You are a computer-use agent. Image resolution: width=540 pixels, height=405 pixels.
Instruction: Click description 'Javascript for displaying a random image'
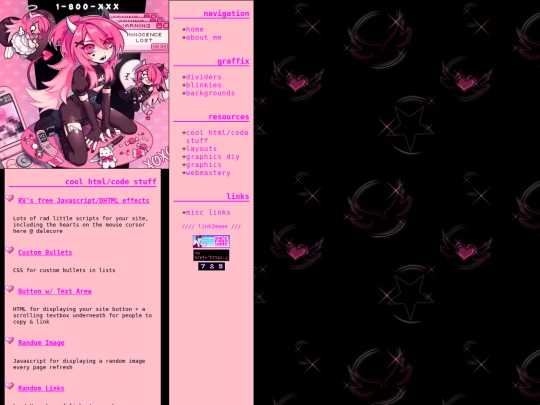79,364
